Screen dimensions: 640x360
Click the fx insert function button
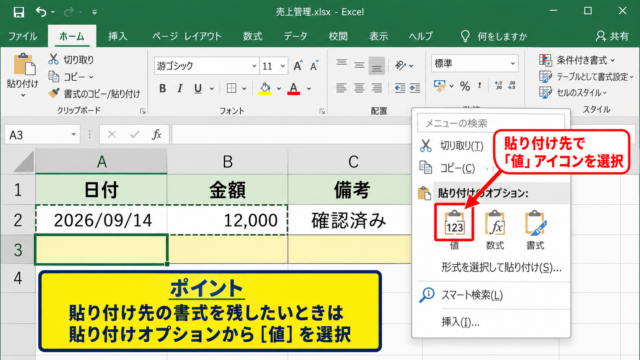(x=157, y=135)
